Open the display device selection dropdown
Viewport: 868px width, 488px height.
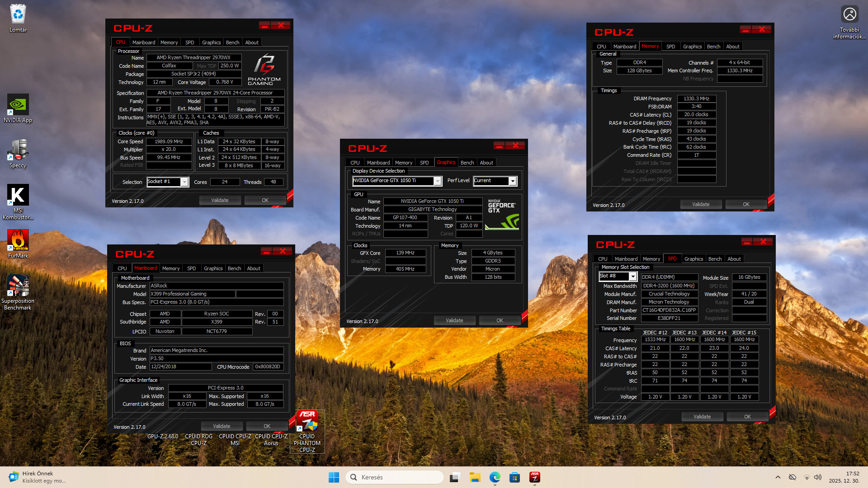[438, 181]
